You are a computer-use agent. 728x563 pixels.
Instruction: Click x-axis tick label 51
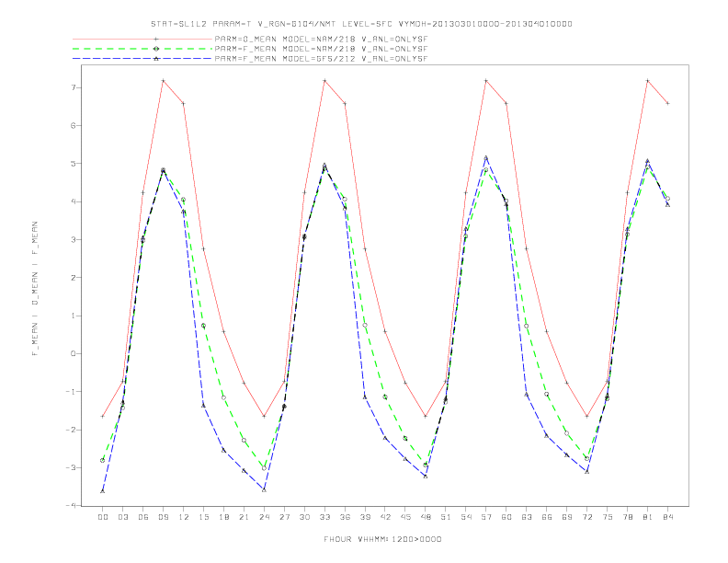coord(446,517)
